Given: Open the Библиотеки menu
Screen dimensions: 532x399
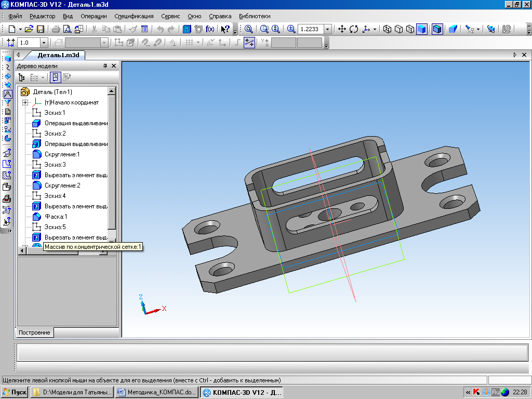Looking at the screenshot, I should [255, 16].
